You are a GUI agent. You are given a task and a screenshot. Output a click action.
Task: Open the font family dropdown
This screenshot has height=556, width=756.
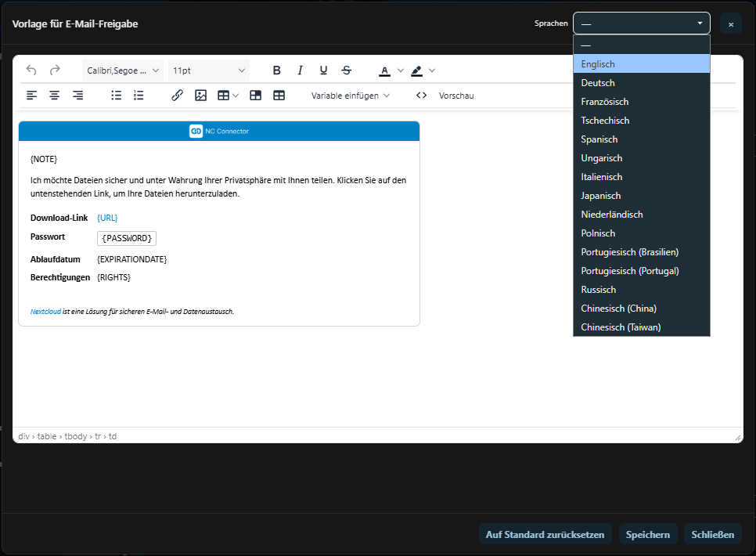click(x=122, y=70)
